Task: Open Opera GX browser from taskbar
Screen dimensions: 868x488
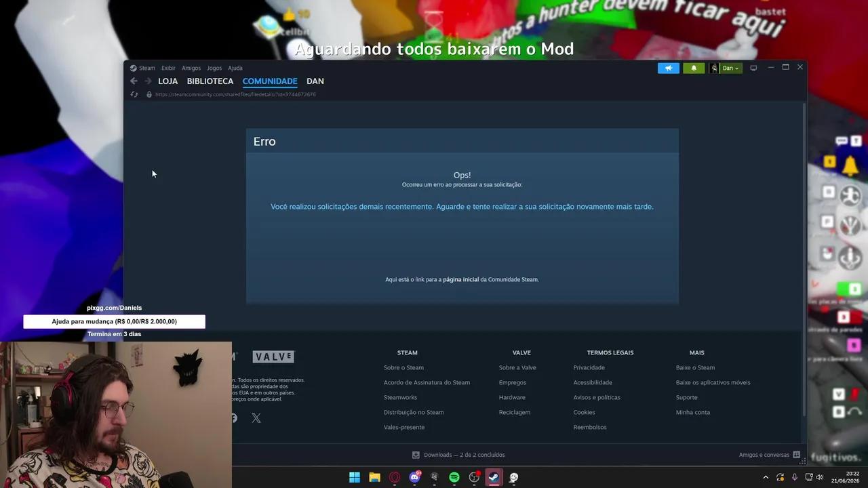Action: point(395,477)
